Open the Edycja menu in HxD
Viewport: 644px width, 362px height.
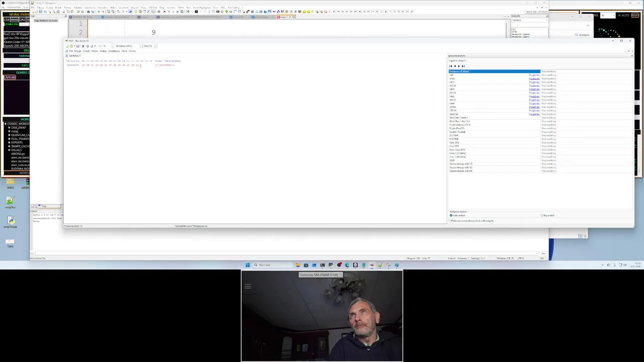78,51
